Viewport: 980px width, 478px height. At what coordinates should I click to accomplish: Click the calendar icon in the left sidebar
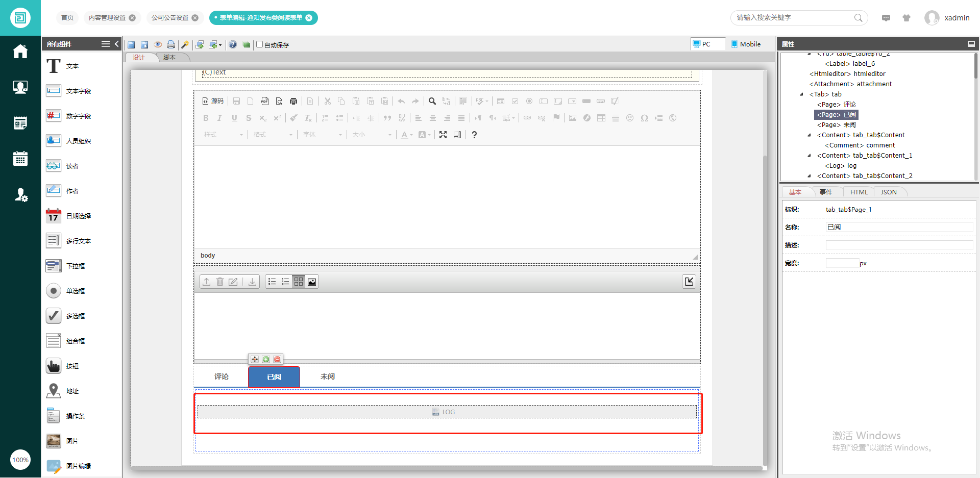coord(20,158)
